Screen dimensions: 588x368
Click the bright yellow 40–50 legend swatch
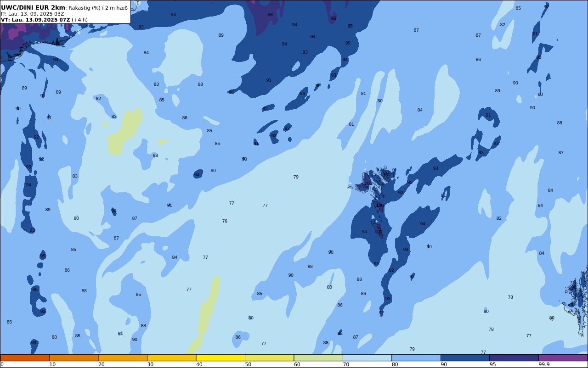[220, 357]
